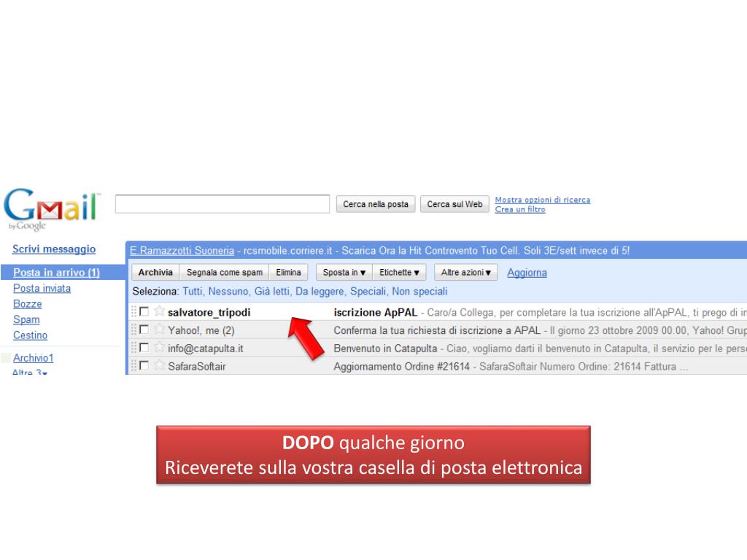Open the Bozze folder
This screenshot has width=747, height=560.
[x=28, y=304]
